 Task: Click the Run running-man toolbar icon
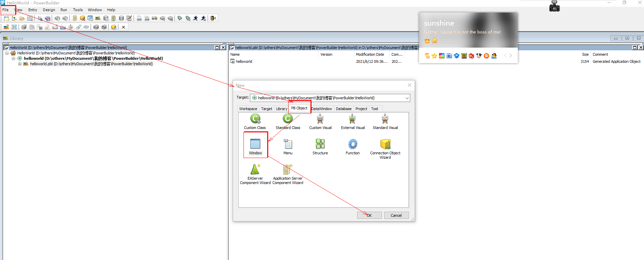[x=195, y=18]
